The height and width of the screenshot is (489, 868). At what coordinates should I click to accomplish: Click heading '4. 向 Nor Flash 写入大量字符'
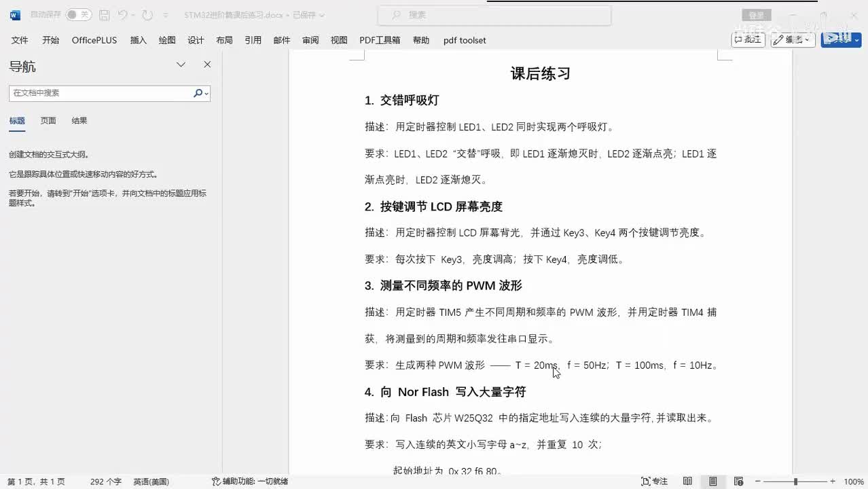point(445,392)
